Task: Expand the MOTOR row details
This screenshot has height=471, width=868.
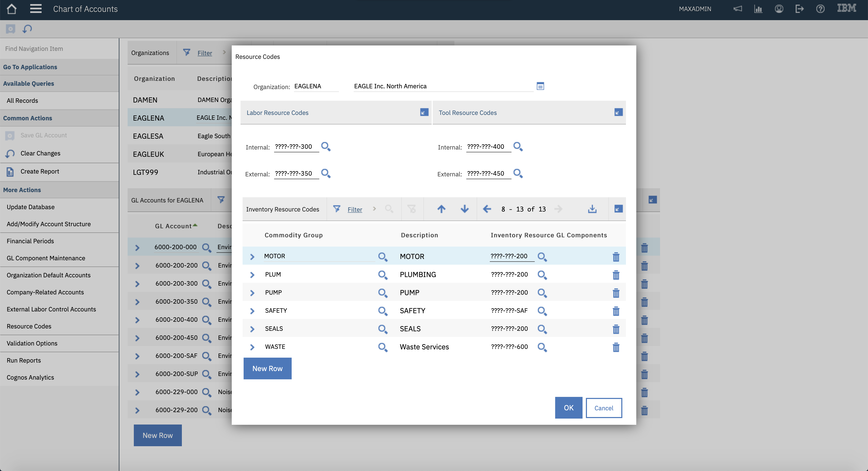Action: (x=252, y=256)
